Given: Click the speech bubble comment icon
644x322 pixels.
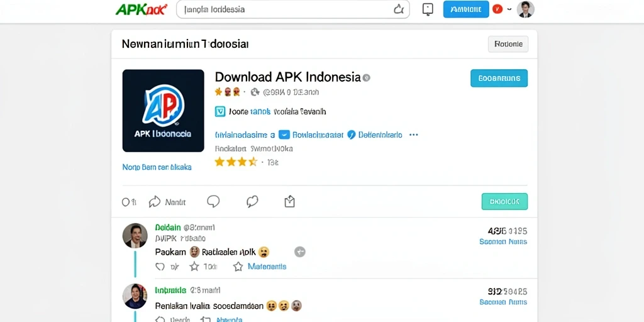Looking at the screenshot, I should pos(213,201).
